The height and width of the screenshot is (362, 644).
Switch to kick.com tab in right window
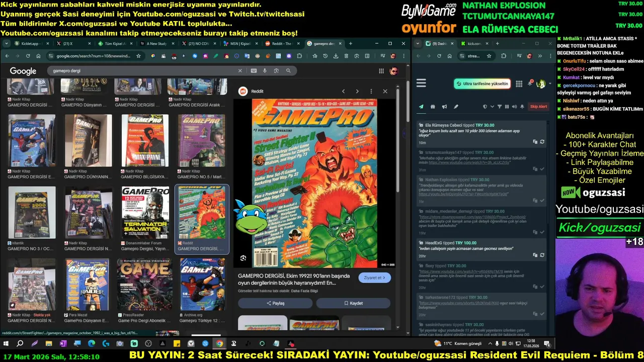474,44
